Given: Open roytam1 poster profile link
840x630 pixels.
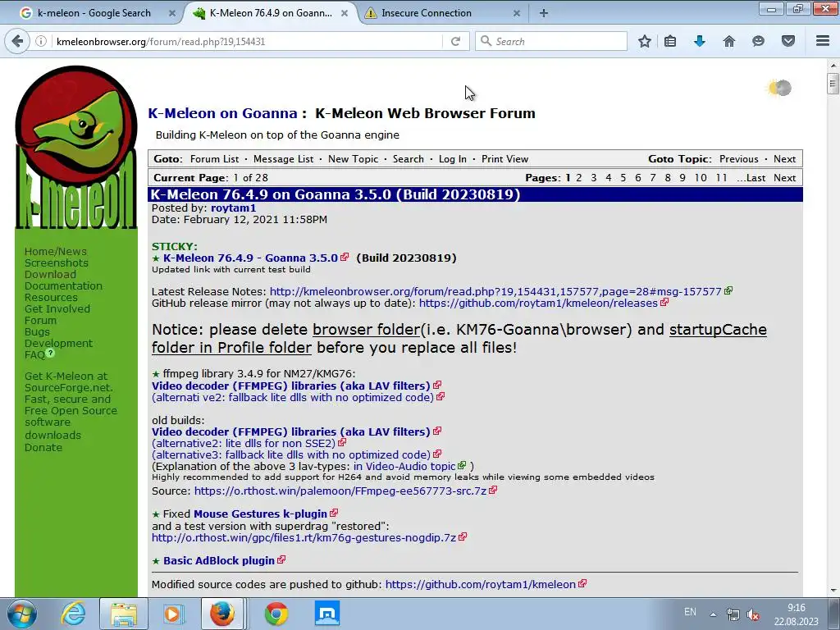Looking at the screenshot, I should [x=233, y=208].
